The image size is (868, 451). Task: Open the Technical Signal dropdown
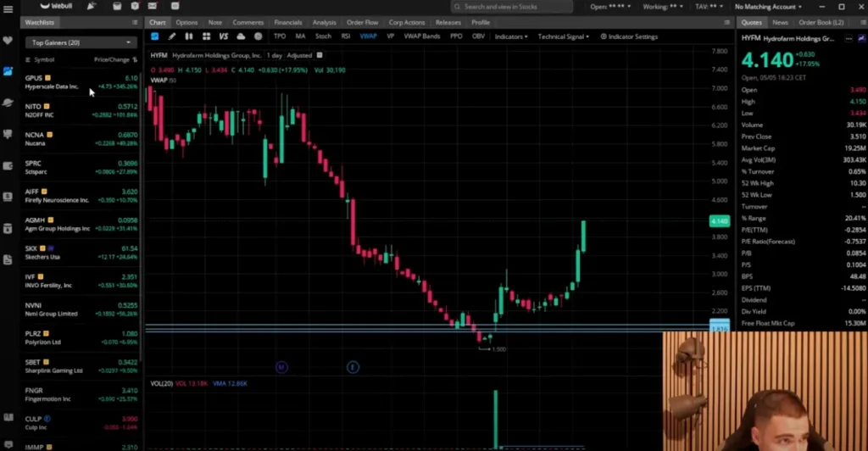564,36
